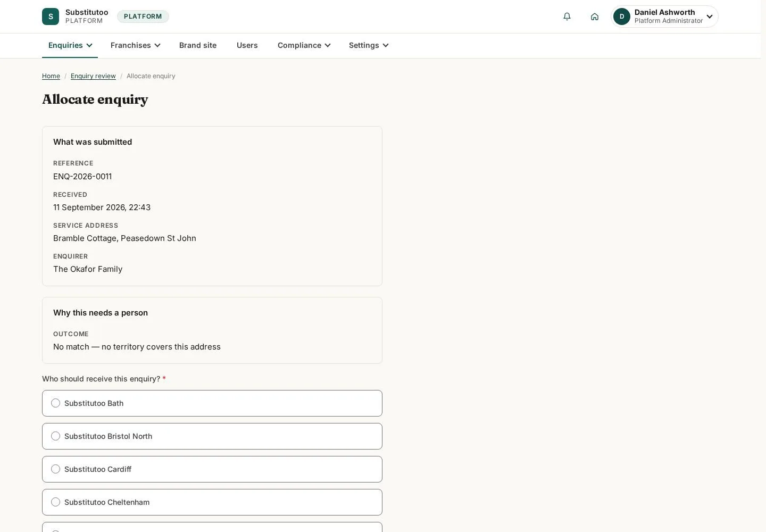Follow the Home breadcrumb link
Screen dimensions: 766x532
point(51,76)
